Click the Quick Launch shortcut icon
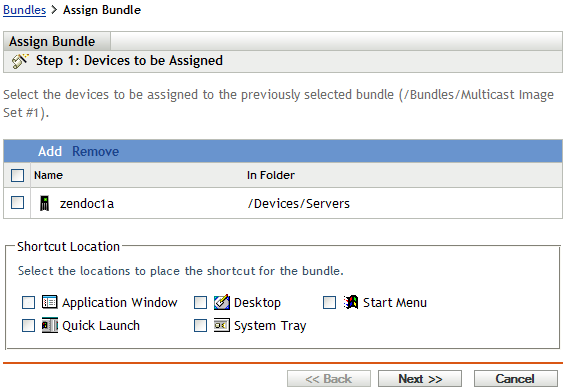This screenshot has height=392, width=566. 49,325
